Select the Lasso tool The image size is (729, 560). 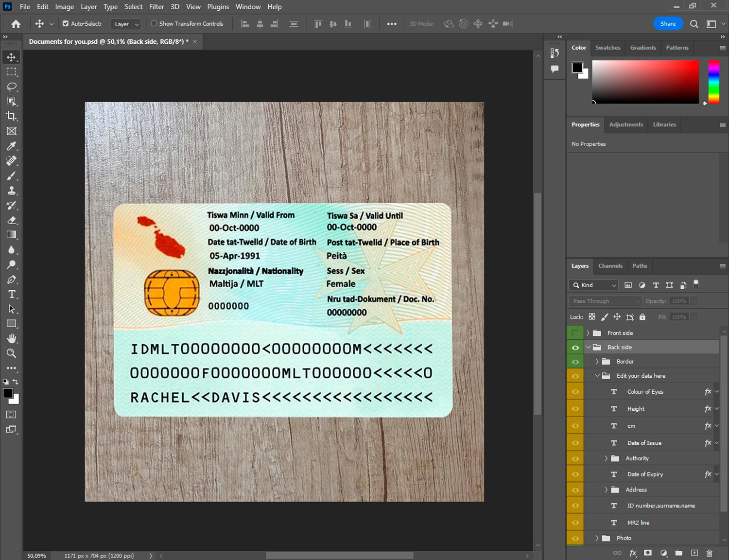12,87
